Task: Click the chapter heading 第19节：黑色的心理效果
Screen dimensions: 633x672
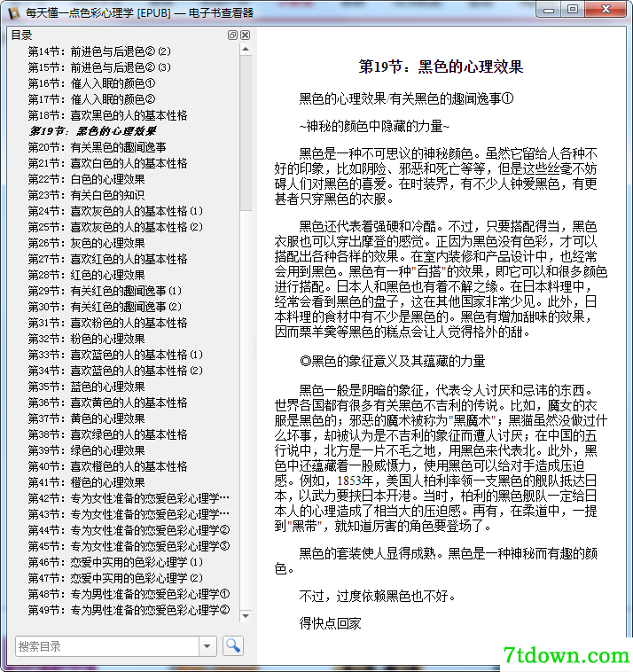Action: (x=441, y=66)
